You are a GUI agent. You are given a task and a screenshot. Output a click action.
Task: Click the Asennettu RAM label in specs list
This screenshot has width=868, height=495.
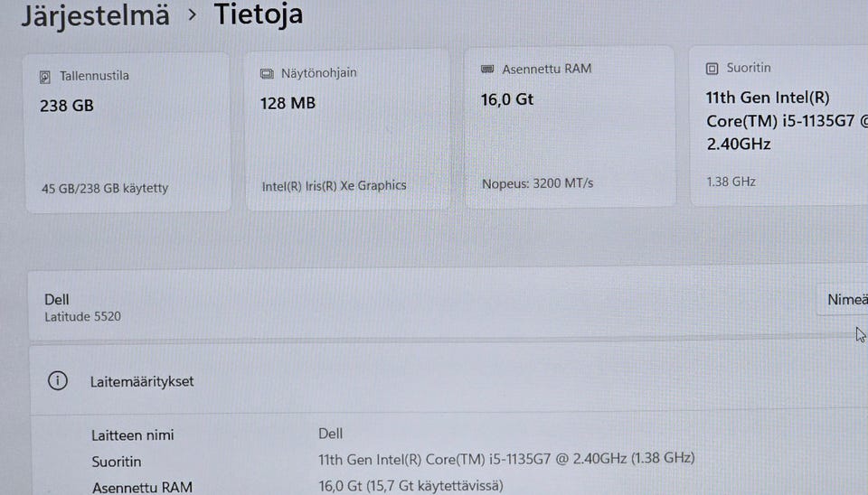coord(142,487)
